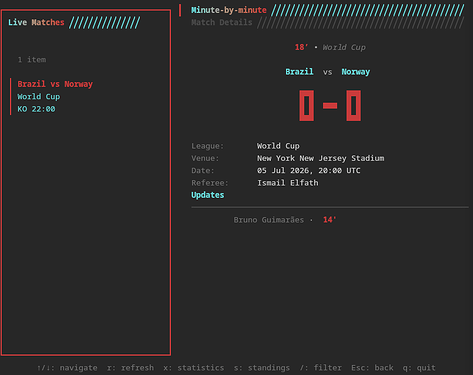Click the Bruno Guimarães 14' update entry
The image size is (473, 375).
285,220
